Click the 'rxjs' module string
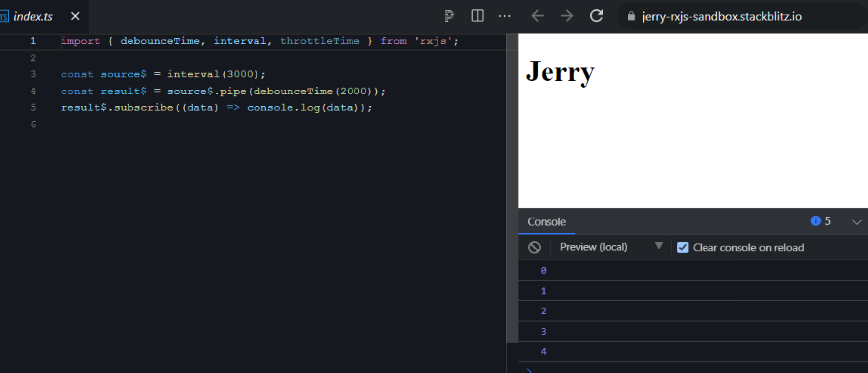Viewport: 868px width, 373px height. tap(433, 41)
